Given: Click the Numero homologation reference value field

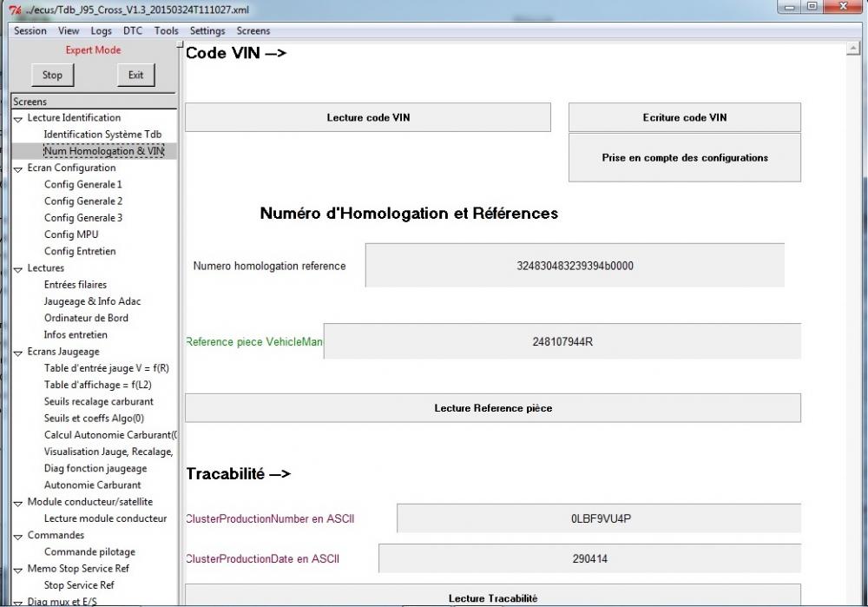Looking at the screenshot, I should 575,265.
